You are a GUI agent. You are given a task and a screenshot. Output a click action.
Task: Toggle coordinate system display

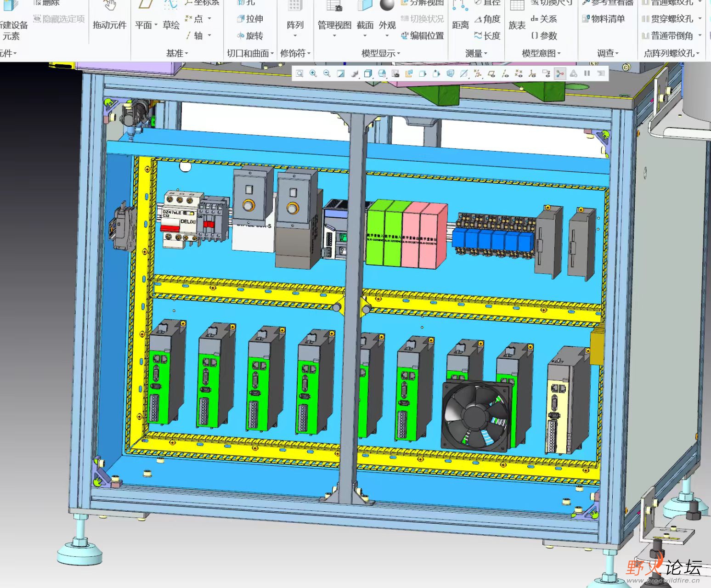(x=532, y=73)
